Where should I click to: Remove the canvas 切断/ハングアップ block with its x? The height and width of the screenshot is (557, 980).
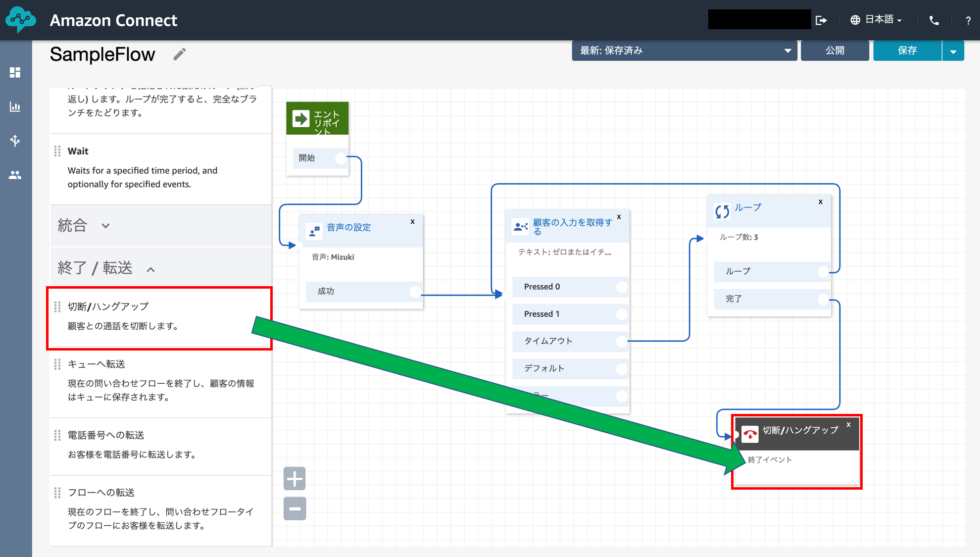848,425
